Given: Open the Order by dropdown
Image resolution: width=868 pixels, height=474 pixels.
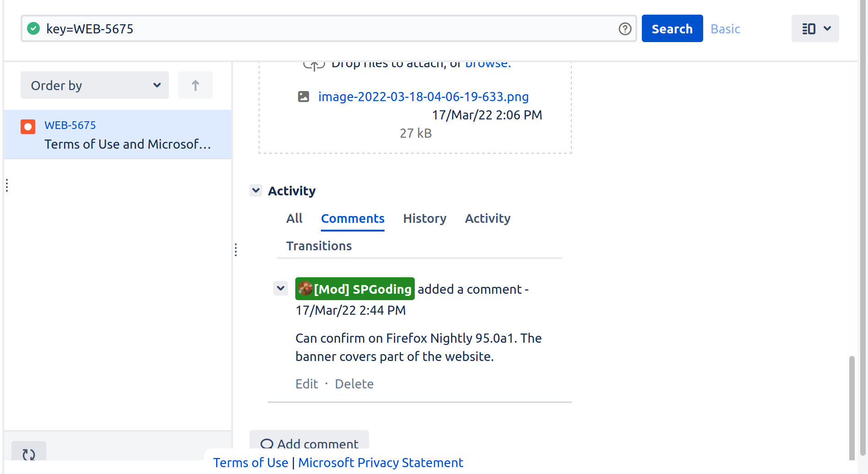Looking at the screenshot, I should 95,86.
